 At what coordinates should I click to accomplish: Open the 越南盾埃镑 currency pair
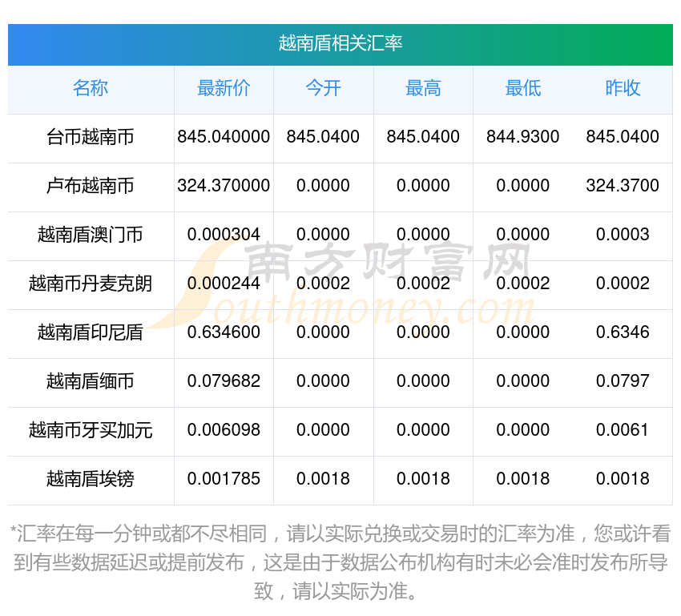pos(91,479)
